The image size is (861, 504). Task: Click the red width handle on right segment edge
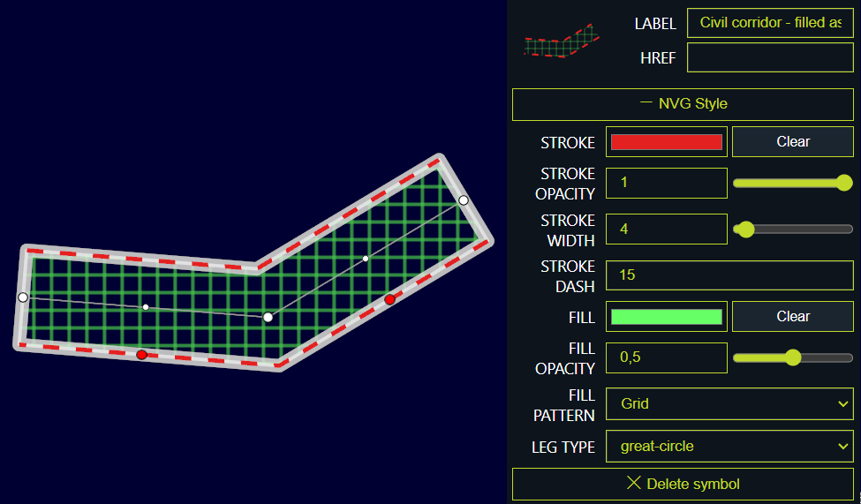[x=389, y=299]
